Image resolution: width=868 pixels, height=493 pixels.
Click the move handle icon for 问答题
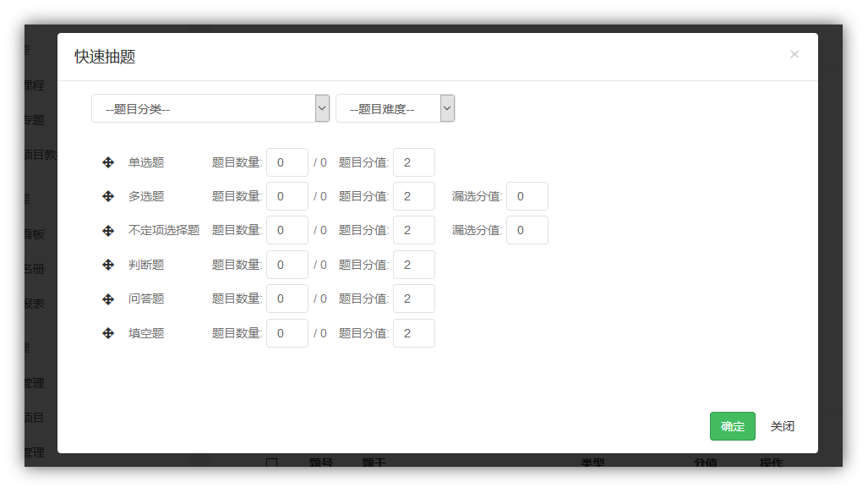pyautogui.click(x=108, y=299)
